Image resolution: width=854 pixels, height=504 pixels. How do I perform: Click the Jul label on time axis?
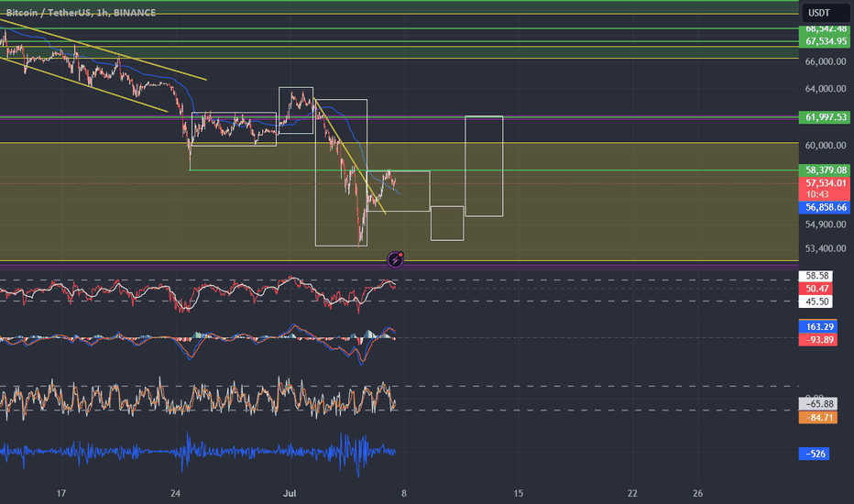290,494
